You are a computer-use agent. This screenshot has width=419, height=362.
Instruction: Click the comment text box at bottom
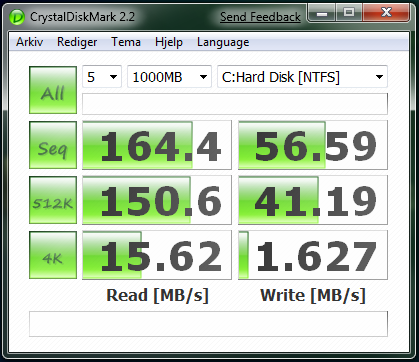pos(208,324)
